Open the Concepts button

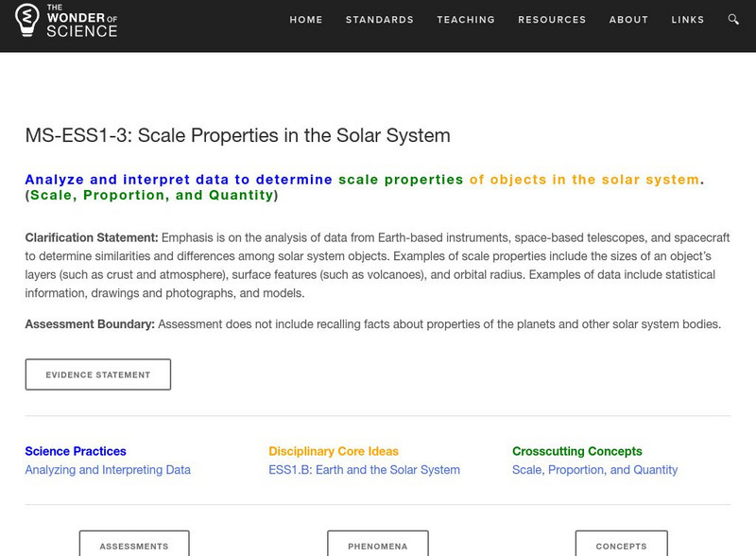click(x=621, y=545)
